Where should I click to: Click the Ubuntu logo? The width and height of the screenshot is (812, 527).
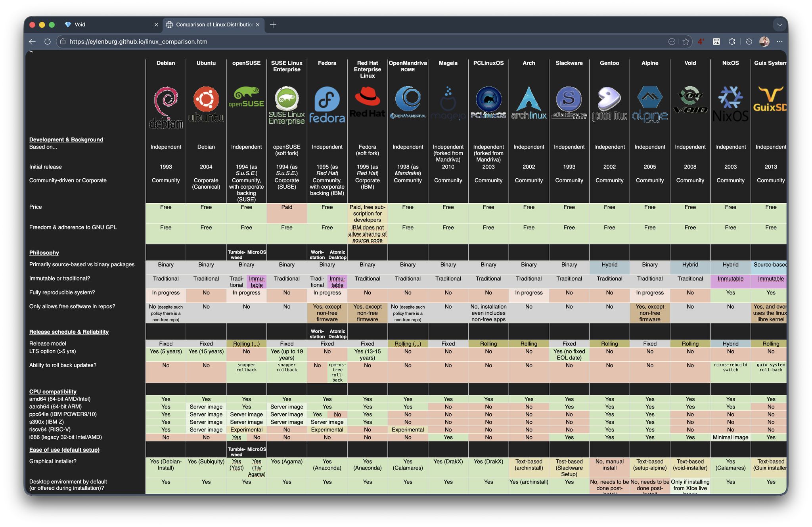pyautogui.click(x=206, y=105)
